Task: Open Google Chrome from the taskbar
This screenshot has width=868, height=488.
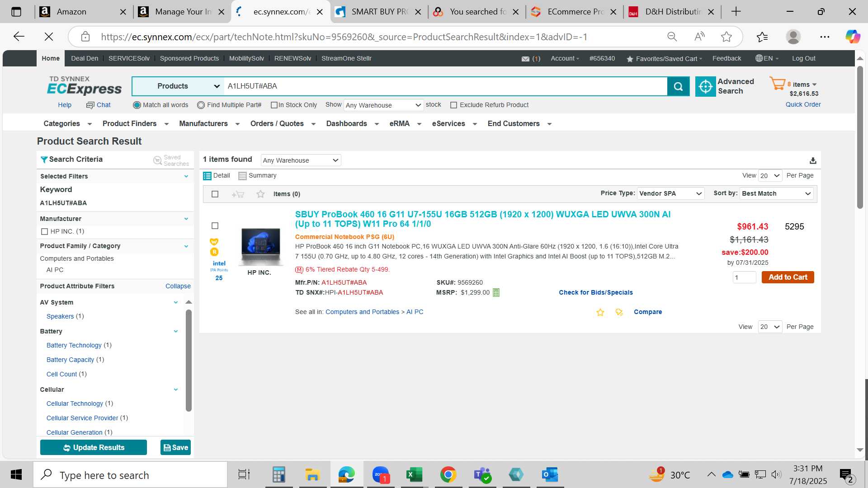Action: coord(448,475)
